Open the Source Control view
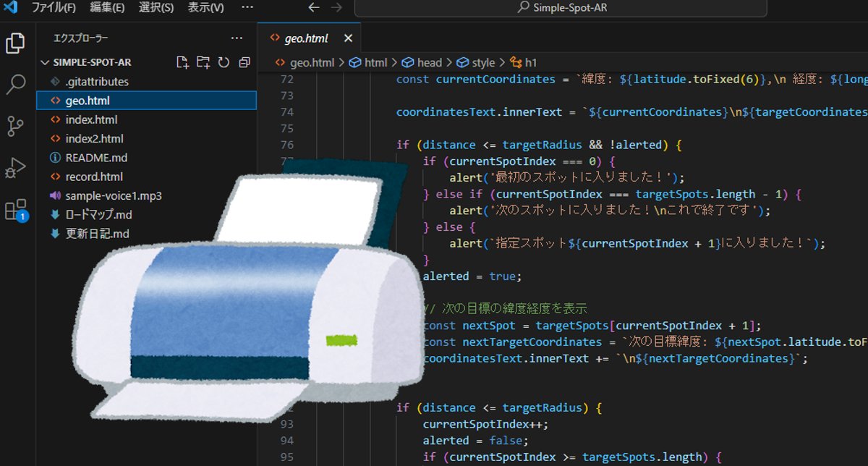 [15, 126]
